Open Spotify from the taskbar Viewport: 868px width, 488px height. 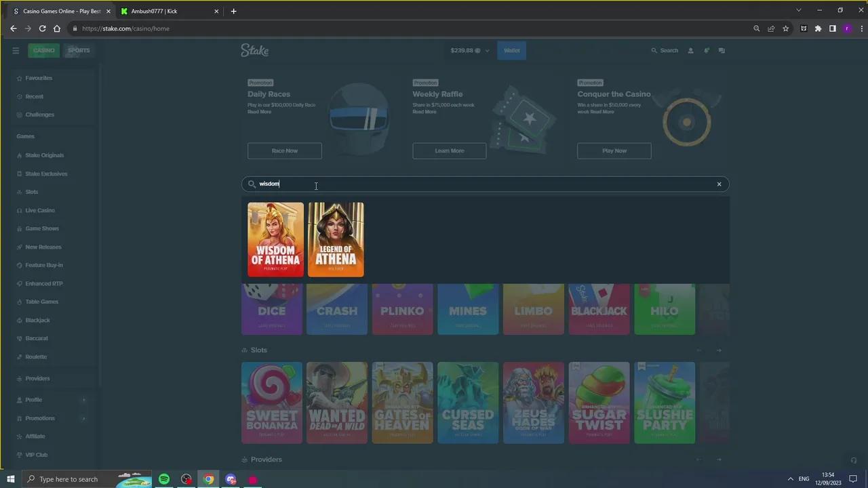click(x=164, y=479)
